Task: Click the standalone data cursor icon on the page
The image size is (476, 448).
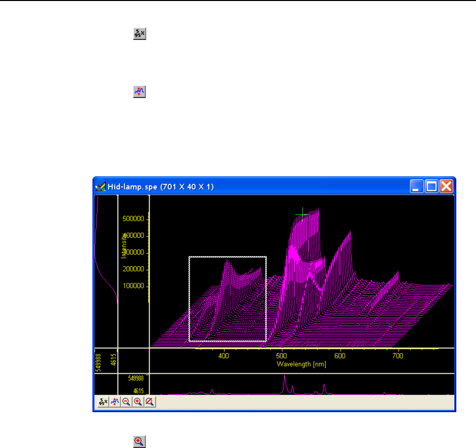Action: (139, 91)
